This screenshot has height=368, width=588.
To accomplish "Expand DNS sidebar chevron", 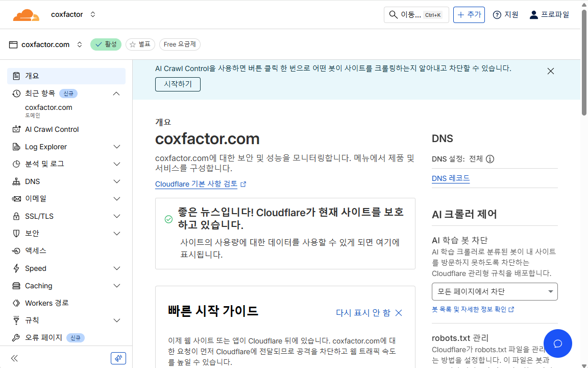I will 116,181.
